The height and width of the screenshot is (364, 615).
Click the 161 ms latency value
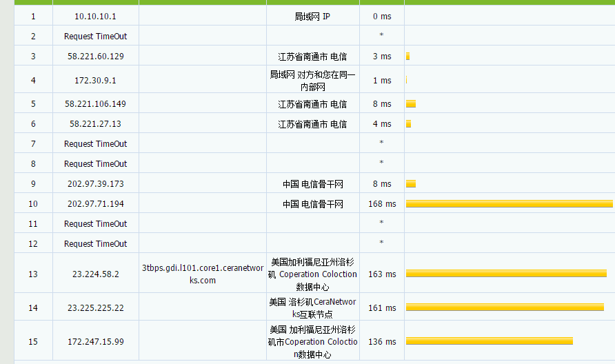point(382,308)
